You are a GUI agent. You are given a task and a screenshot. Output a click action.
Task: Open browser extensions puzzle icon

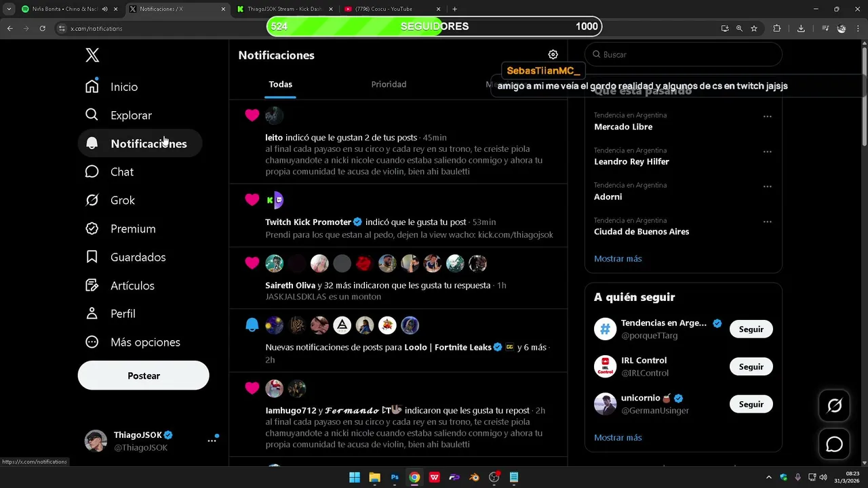[777, 28]
